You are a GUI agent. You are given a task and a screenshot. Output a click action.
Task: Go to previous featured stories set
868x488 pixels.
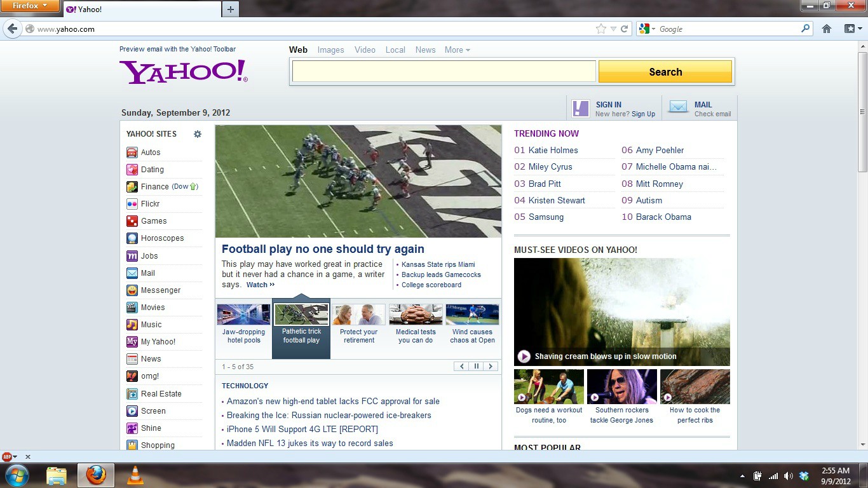462,367
